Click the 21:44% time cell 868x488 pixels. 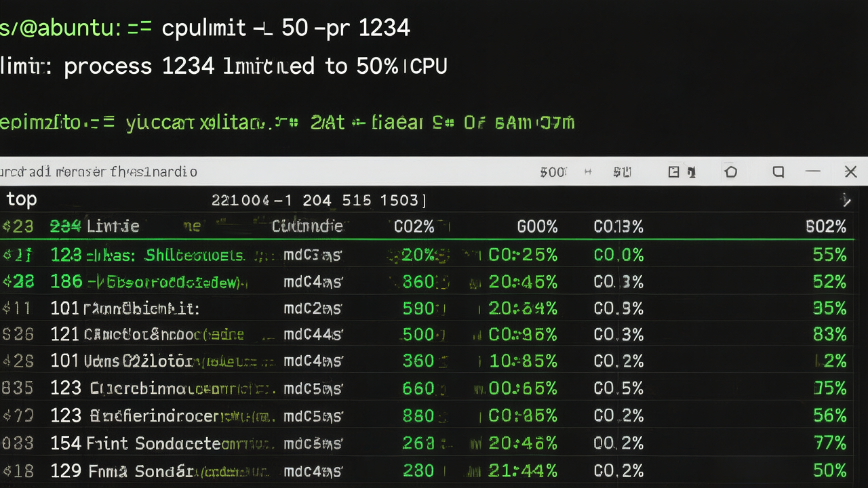pyautogui.click(x=523, y=470)
